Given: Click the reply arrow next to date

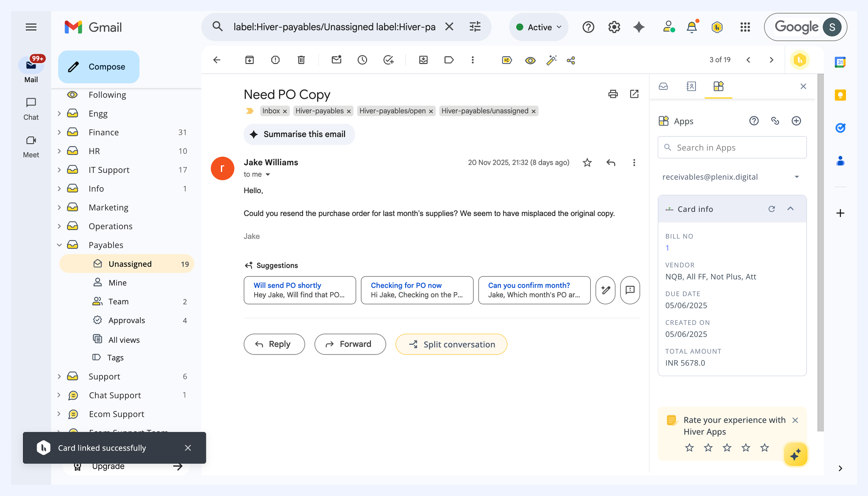Looking at the screenshot, I should 611,163.
